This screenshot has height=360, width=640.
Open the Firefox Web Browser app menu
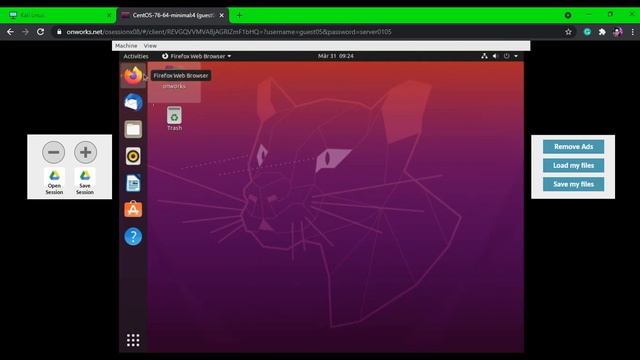(197, 56)
